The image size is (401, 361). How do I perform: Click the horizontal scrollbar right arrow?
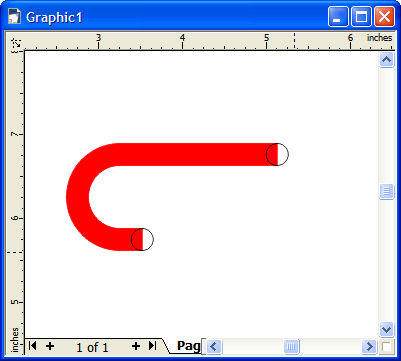369,347
